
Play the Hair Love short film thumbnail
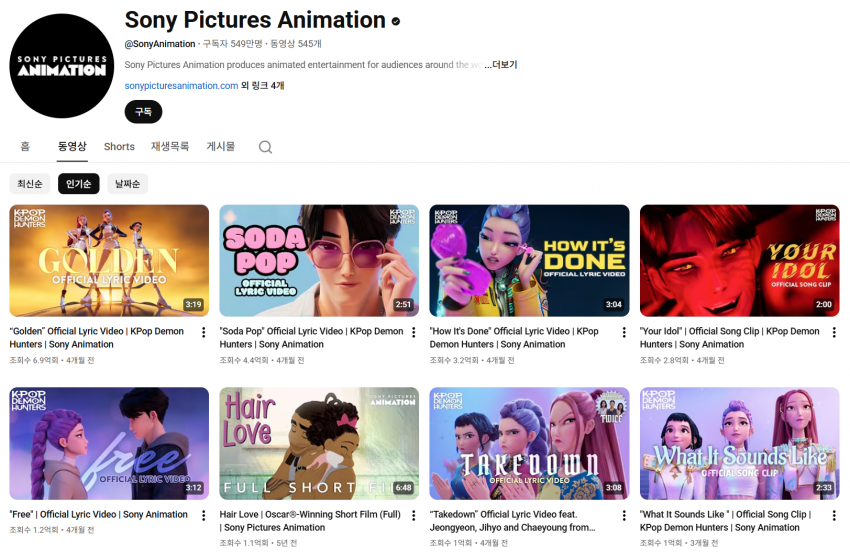(x=319, y=443)
